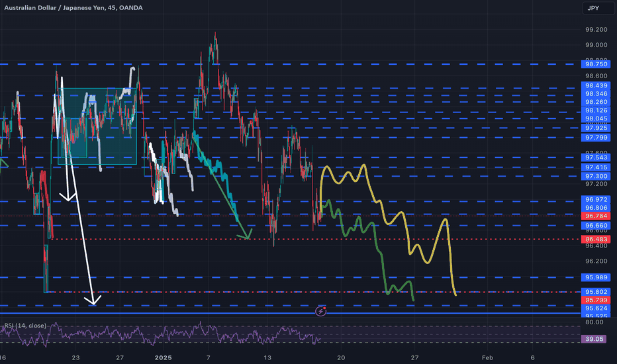Select the 96.660 price level label

click(x=596, y=226)
